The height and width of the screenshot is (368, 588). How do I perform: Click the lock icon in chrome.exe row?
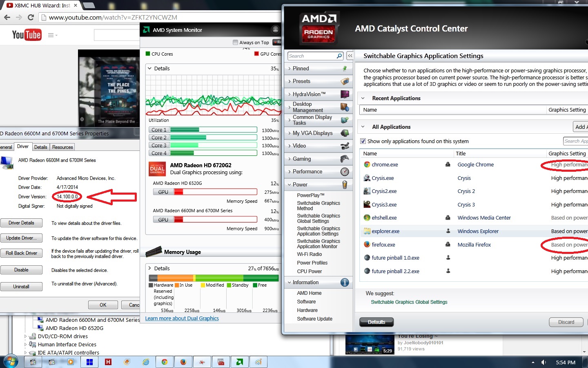coord(448,164)
